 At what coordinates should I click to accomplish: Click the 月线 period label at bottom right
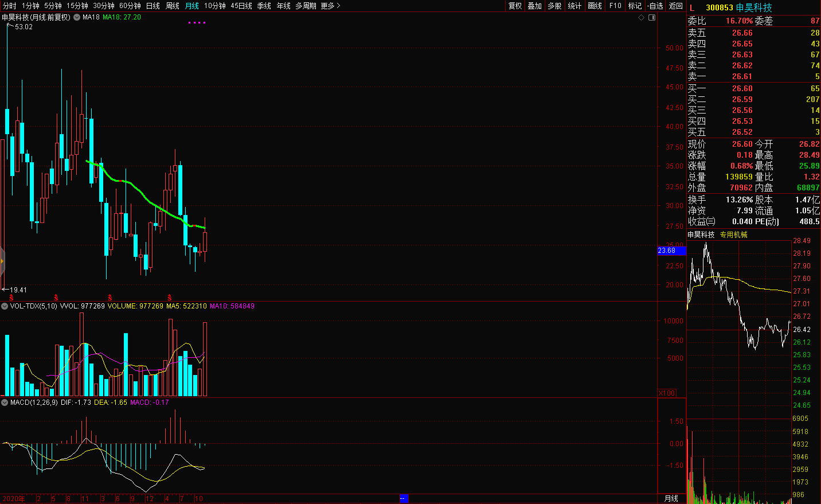point(671,499)
